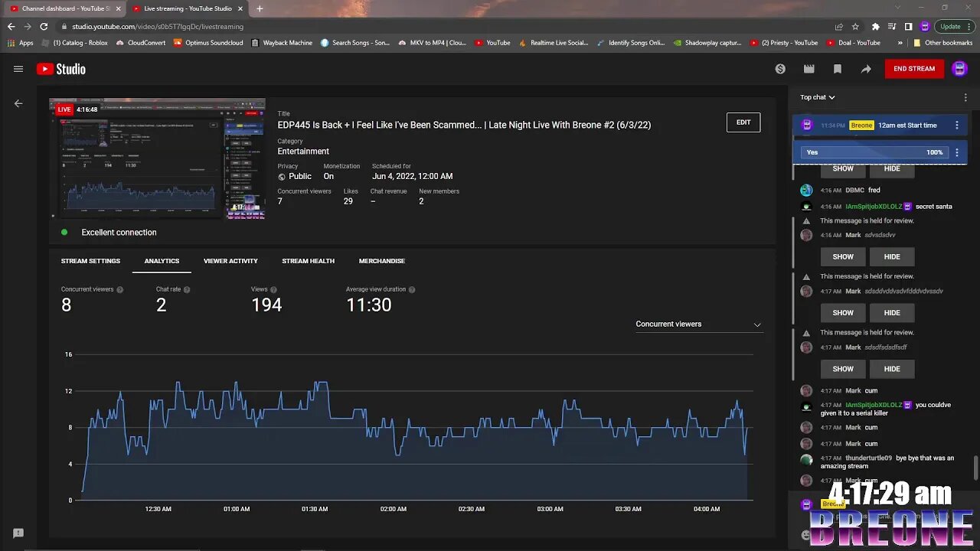Click the EDIT stream details button

tap(743, 122)
